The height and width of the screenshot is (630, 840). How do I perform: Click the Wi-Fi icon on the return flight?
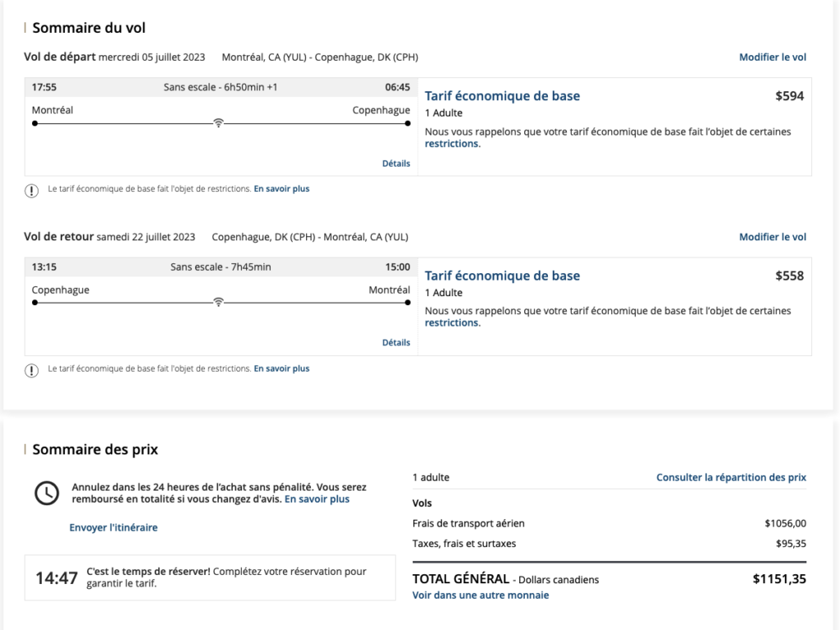click(x=218, y=302)
